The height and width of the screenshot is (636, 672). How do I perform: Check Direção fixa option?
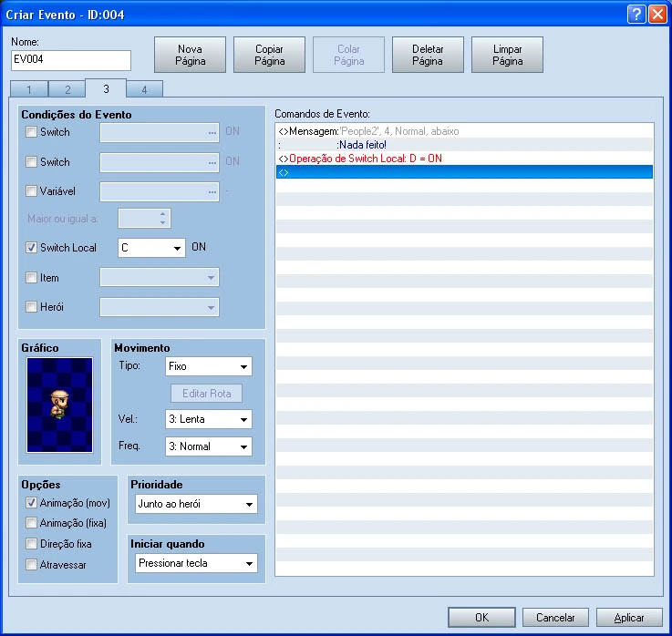tap(31, 543)
